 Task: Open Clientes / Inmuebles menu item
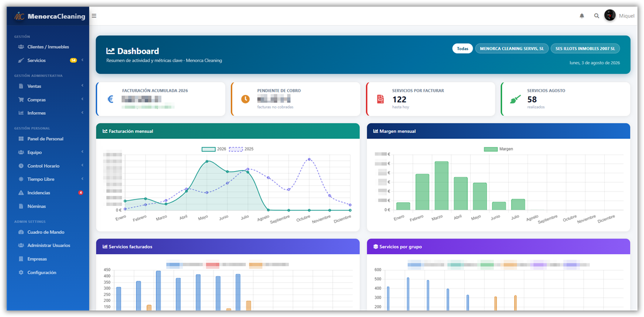[x=48, y=47]
